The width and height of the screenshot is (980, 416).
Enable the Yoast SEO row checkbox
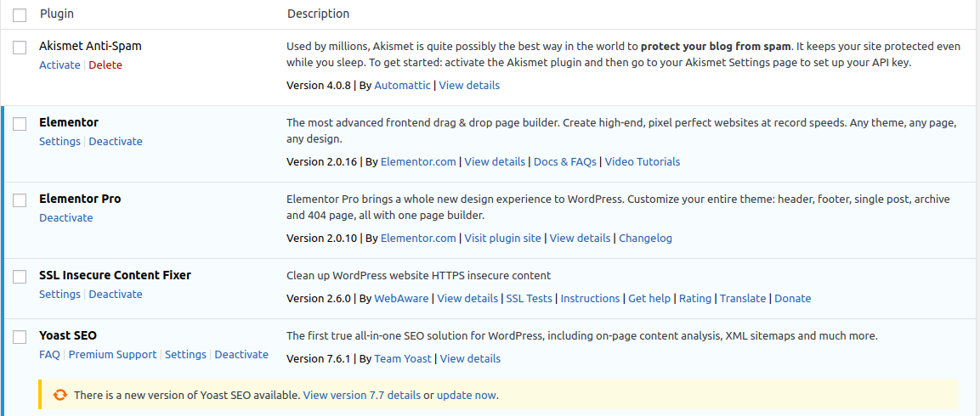tap(20, 337)
